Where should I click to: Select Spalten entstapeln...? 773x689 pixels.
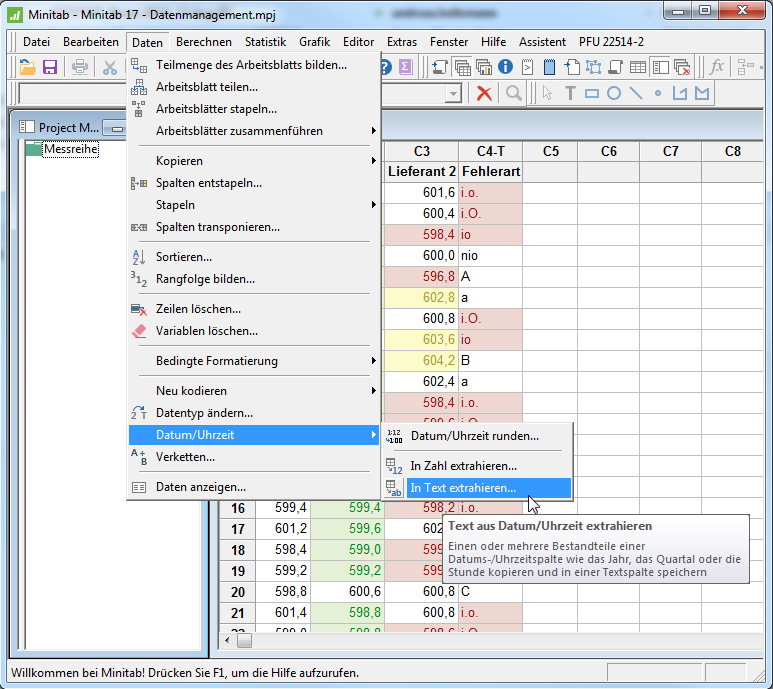(254, 183)
